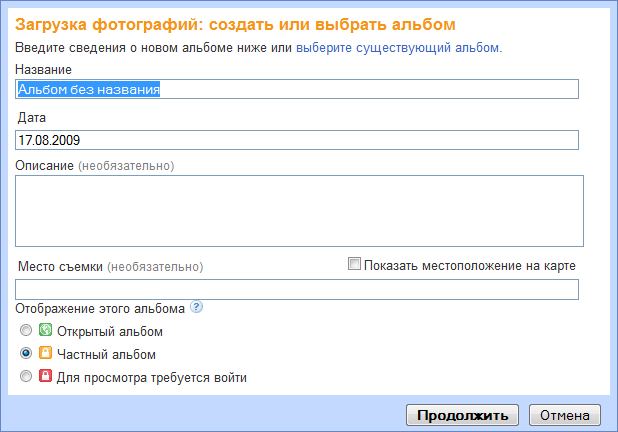Click into the Дата field with 17.08.2009
The width and height of the screenshot is (618, 432).
coord(297,140)
